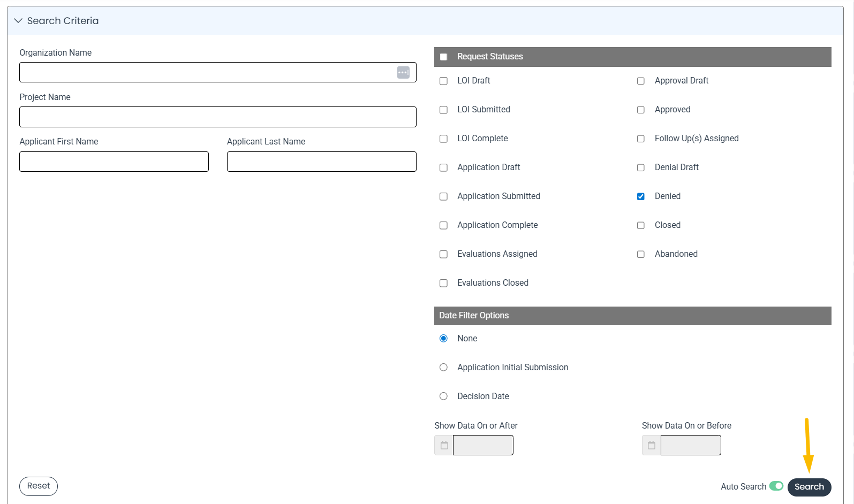Focus the Applicant First Name field
This screenshot has width=854, height=504.
(x=114, y=162)
